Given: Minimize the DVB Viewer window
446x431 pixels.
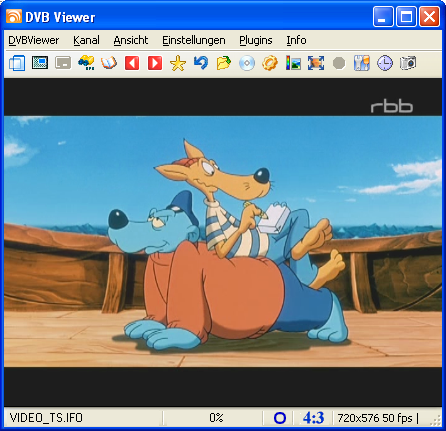Looking at the screenshot, I should point(383,16).
